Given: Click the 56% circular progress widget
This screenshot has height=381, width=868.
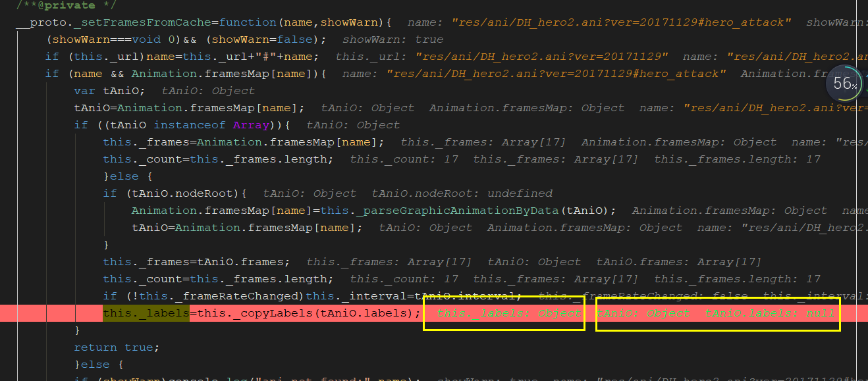Looking at the screenshot, I should pos(844,84).
